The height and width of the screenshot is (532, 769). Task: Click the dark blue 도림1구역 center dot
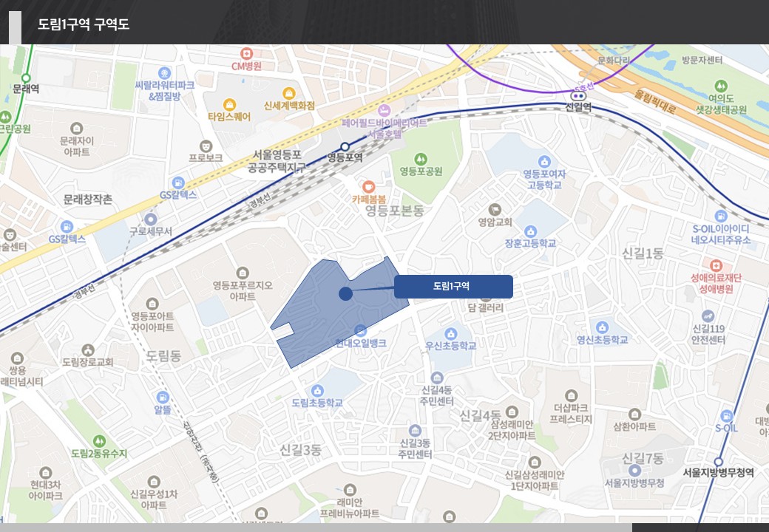pyautogui.click(x=345, y=294)
